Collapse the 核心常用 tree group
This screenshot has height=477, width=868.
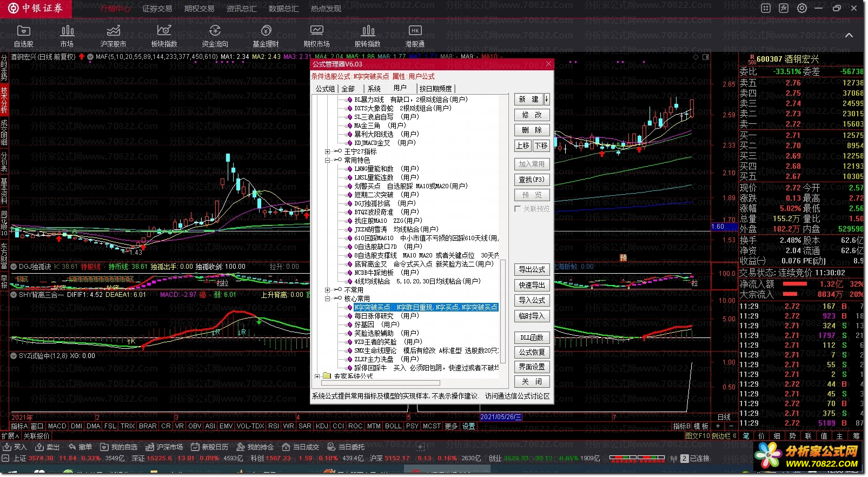pyautogui.click(x=328, y=299)
